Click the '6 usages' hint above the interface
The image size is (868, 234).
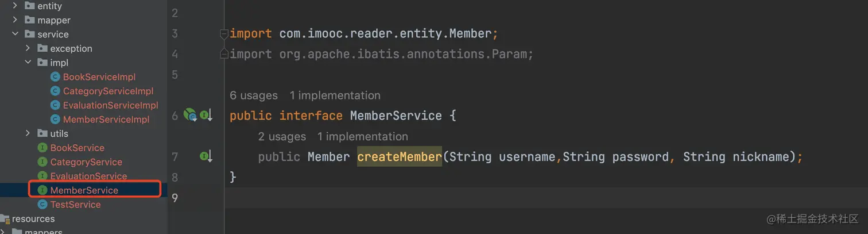click(x=254, y=95)
